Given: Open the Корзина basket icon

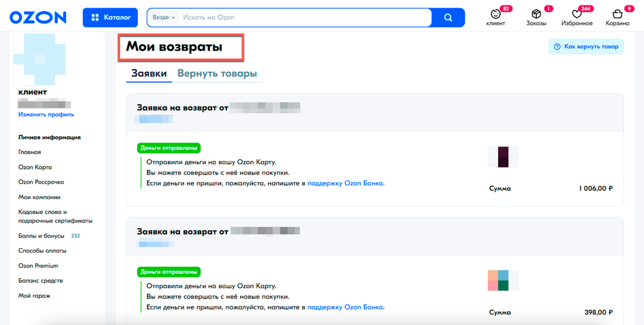Looking at the screenshot, I should [x=617, y=14].
